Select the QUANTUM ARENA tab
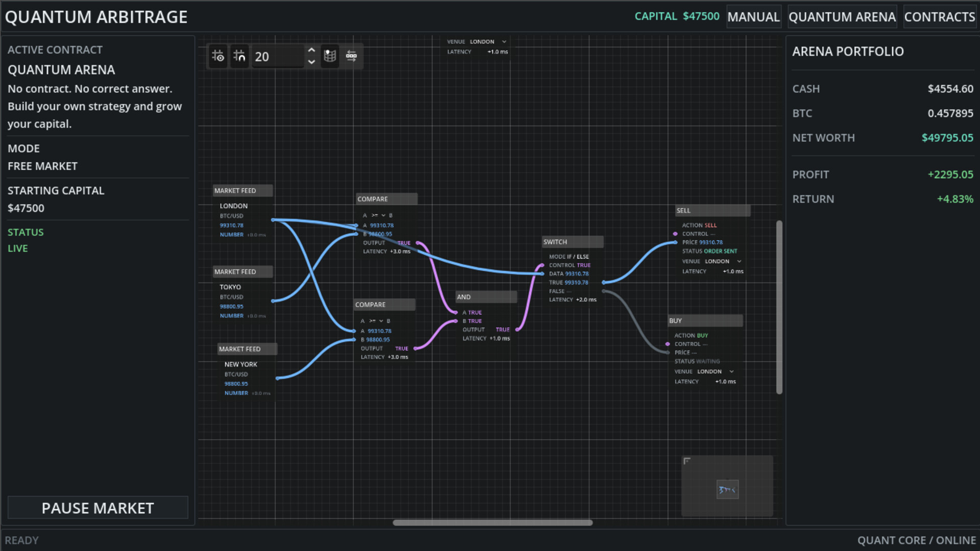Screen dimensions: 980x551 (x=842, y=17)
